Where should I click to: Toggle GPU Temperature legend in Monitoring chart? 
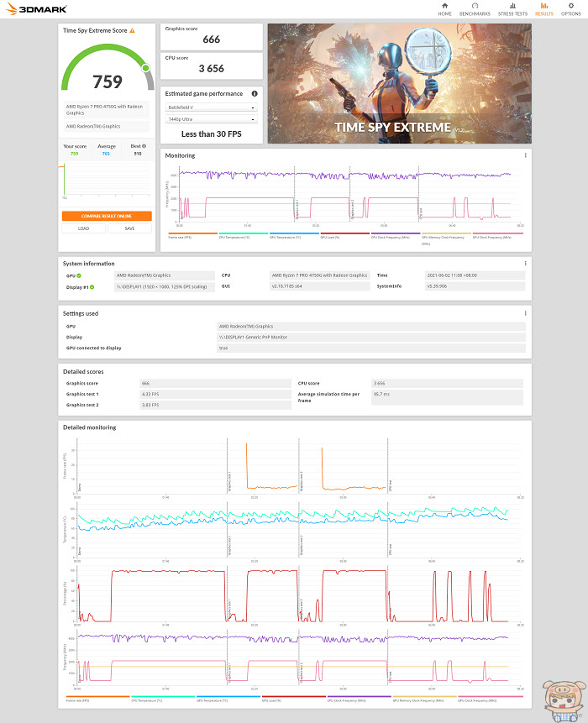click(294, 235)
